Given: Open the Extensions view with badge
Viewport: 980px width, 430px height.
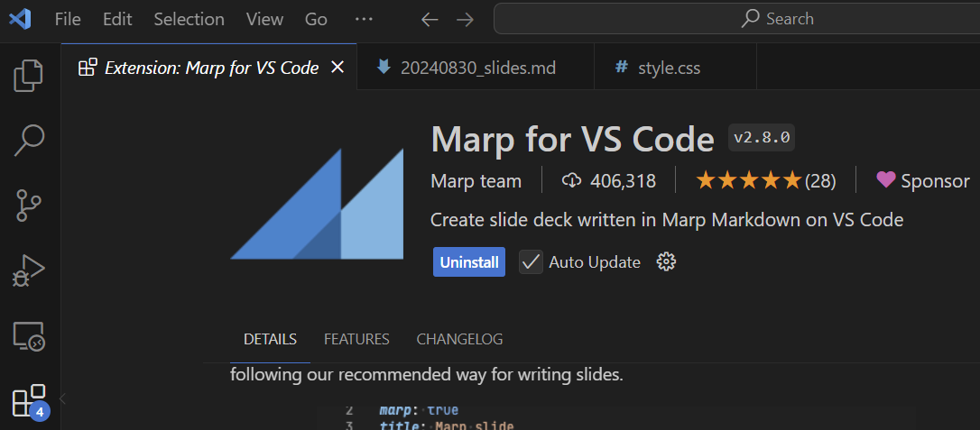Looking at the screenshot, I should point(30,402).
